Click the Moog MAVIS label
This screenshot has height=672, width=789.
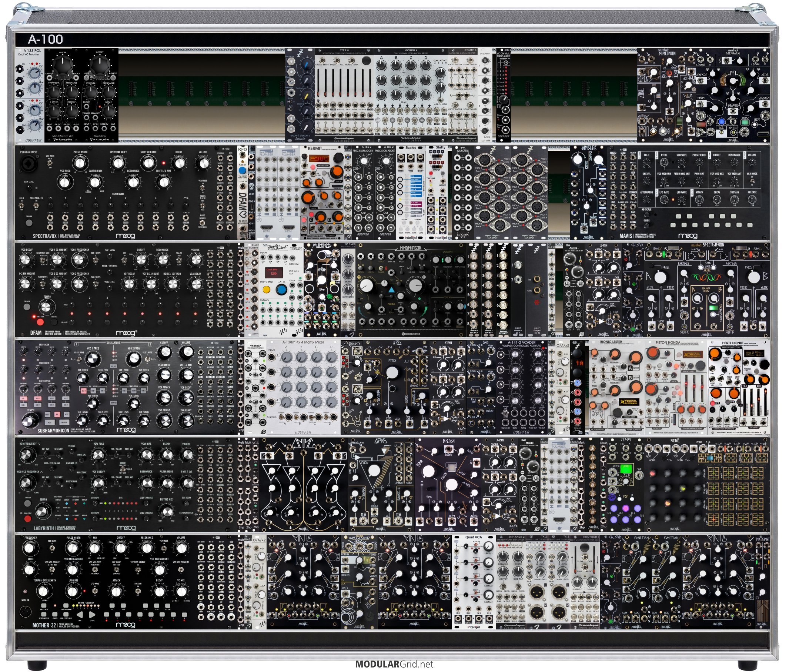[625, 236]
